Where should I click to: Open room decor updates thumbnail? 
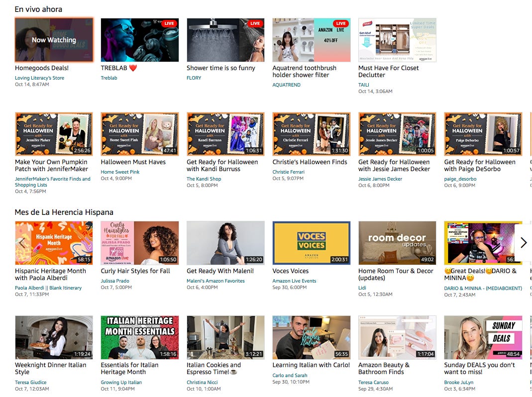click(x=397, y=243)
